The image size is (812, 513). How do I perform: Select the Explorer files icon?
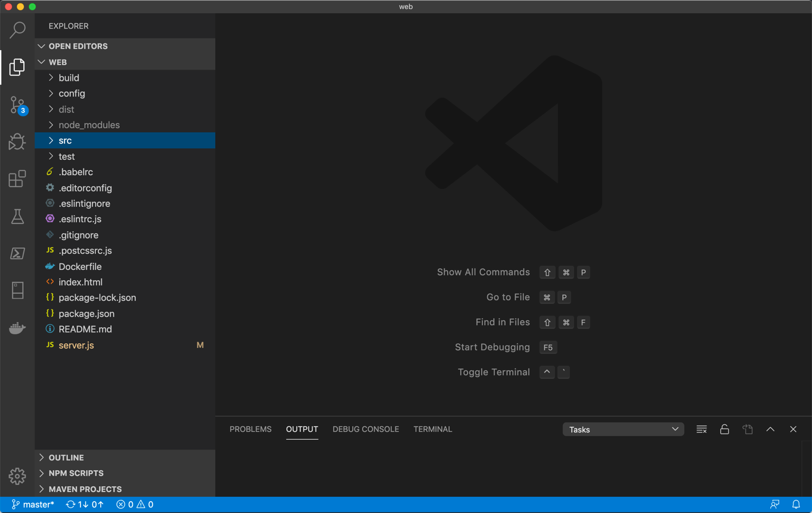pos(17,67)
